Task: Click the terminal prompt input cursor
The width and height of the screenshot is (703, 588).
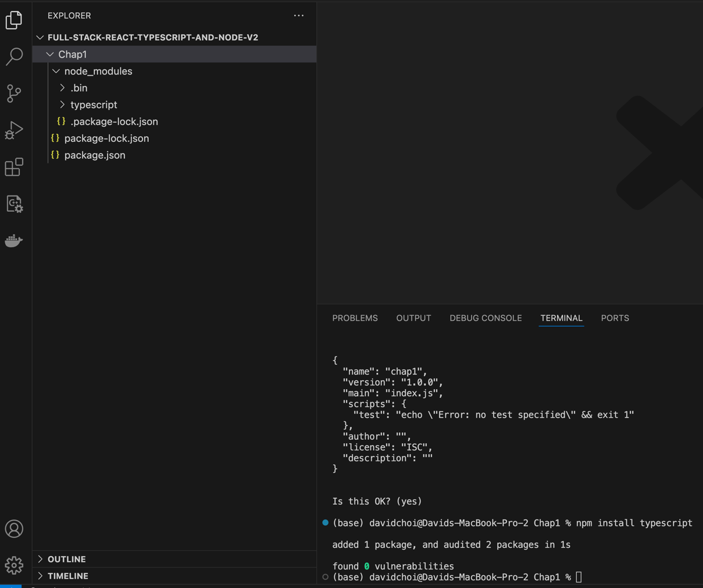Action: pyautogui.click(x=579, y=577)
